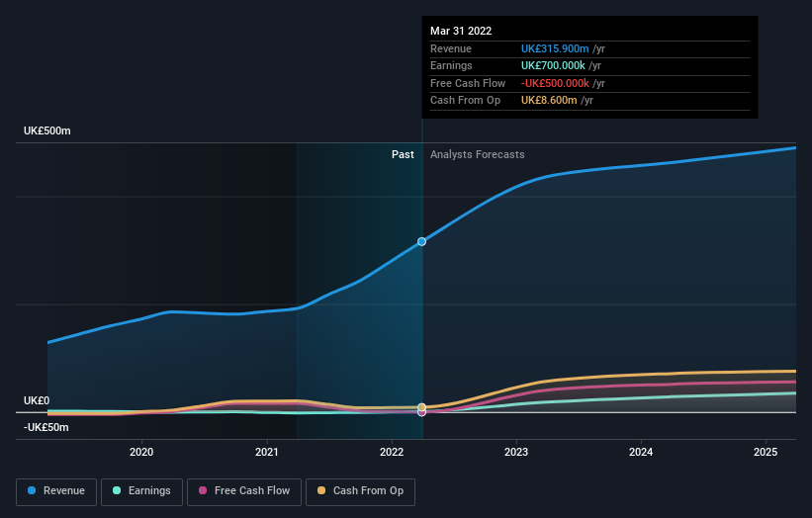This screenshot has height=518, width=812.
Task: Click the Analysts Forecasts label
Action: [478, 155]
